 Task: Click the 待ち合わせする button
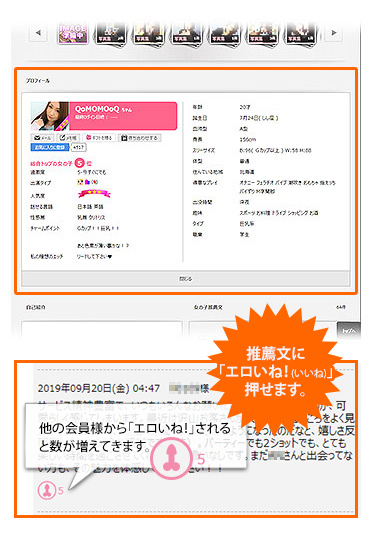pos(140,138)
